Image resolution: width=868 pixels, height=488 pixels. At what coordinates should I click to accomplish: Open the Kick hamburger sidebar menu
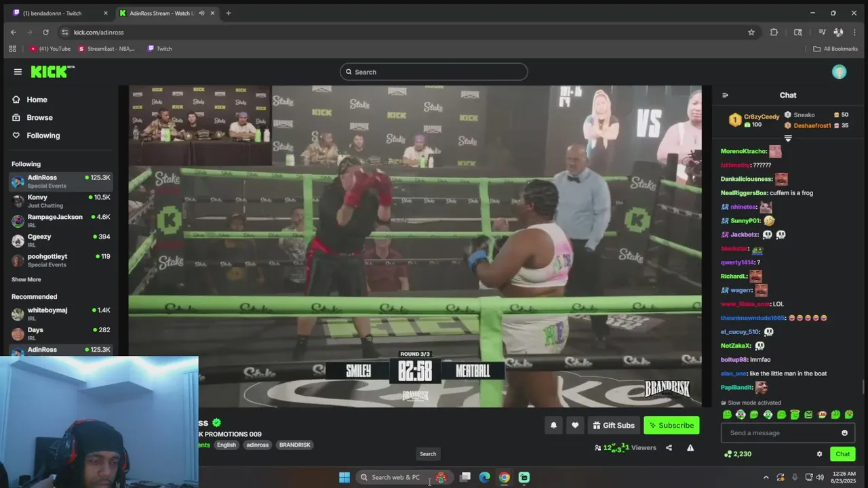coord(18,72)
